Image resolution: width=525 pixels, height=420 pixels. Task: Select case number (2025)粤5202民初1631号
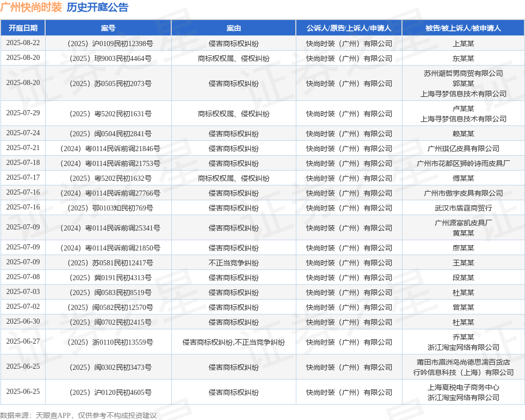pos(110,114)
